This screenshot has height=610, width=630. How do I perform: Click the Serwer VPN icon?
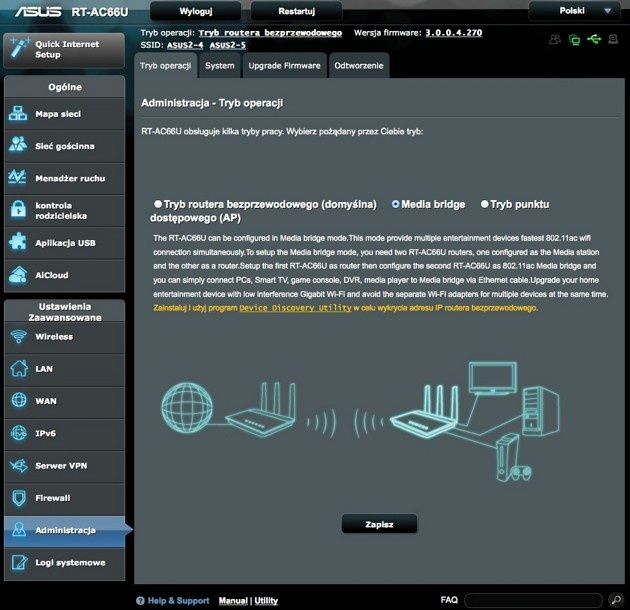pos(19,465)
